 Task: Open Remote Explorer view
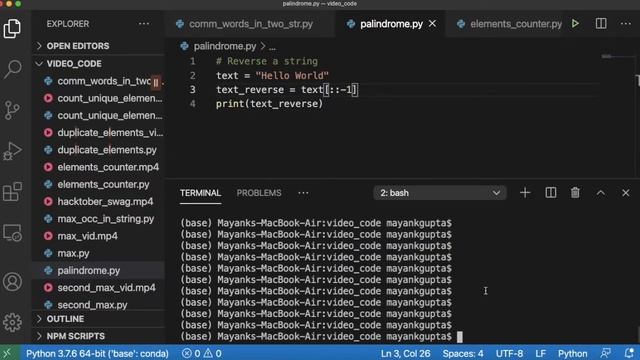point(12,233)
